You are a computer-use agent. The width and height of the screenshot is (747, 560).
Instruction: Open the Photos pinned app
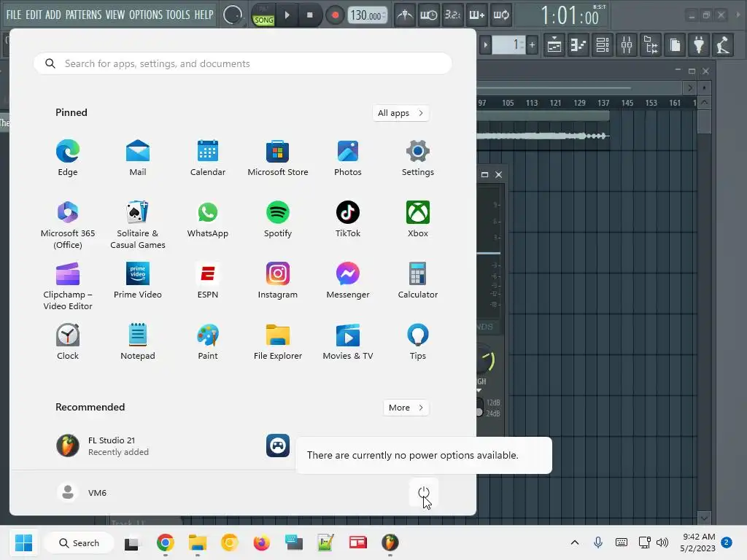point(348,158)
